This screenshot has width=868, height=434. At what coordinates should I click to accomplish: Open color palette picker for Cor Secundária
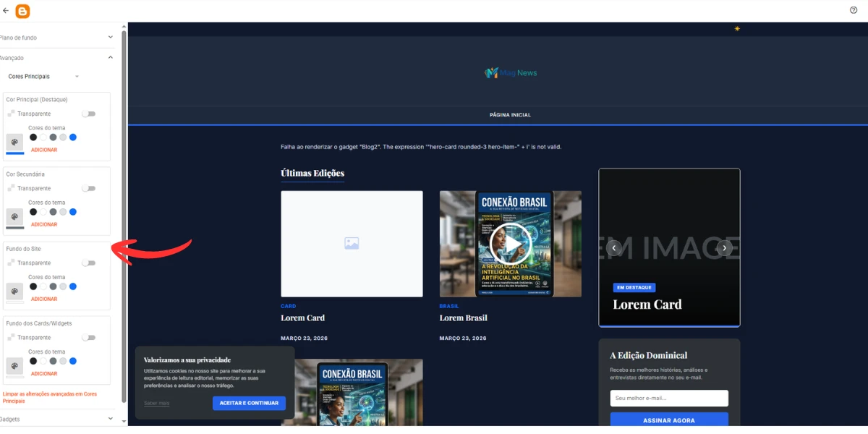coord(14,217)
